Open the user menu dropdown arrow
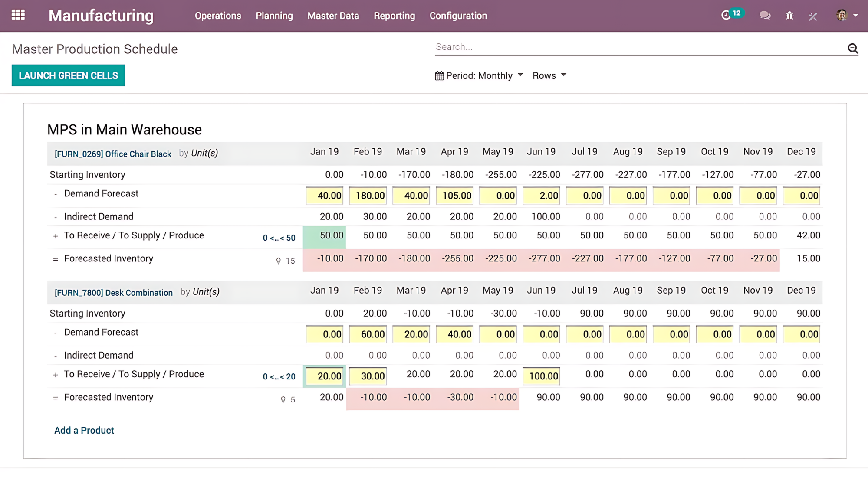868x477 pixels. pyautogui.click(x=856, y=15)
